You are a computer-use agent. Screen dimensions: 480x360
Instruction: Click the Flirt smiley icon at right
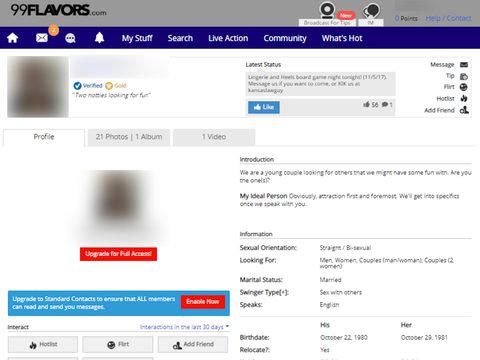click(x=464, y=87)
